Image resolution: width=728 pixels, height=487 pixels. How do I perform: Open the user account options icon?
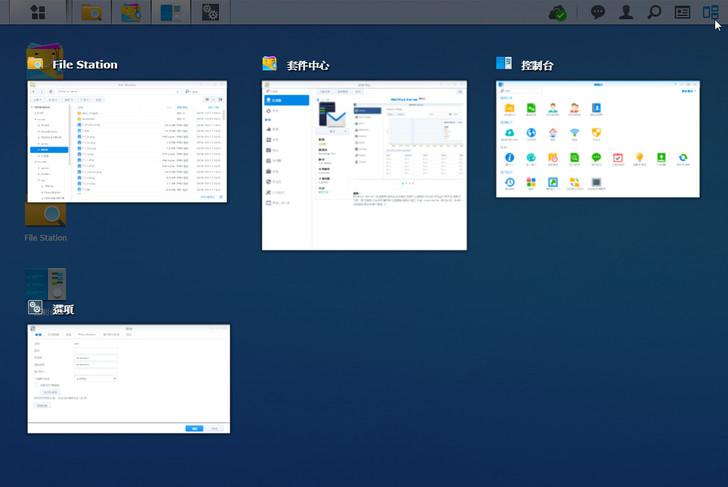pyautogui.click(x=626, y=12)
